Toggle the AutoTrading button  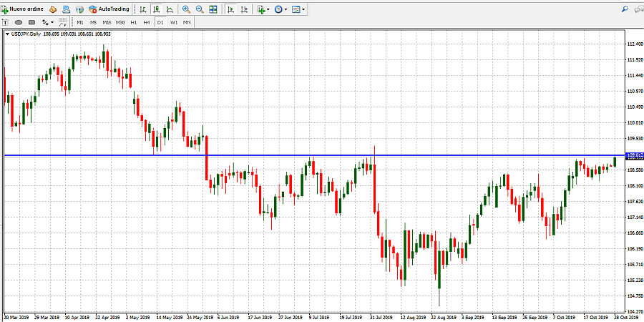[109, 9]
